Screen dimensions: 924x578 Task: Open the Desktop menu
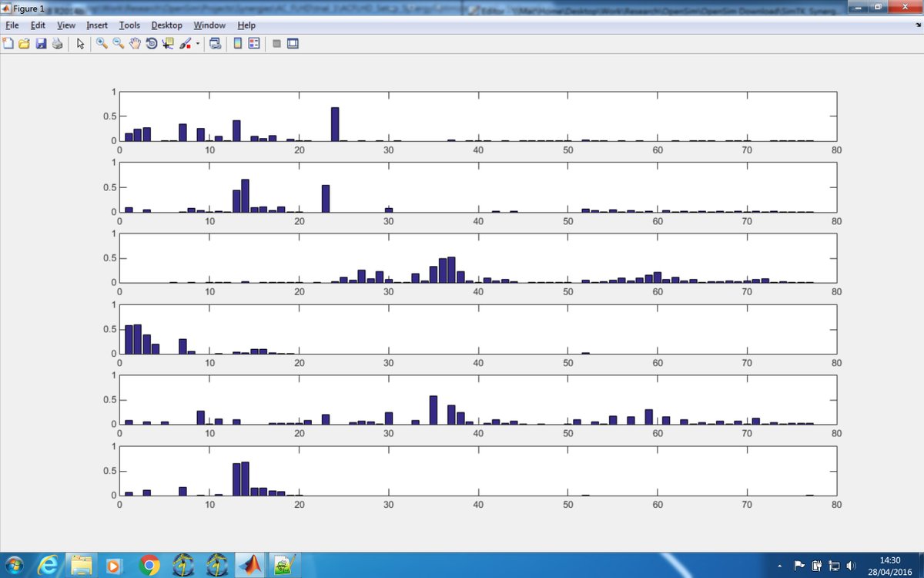(167, 25)
